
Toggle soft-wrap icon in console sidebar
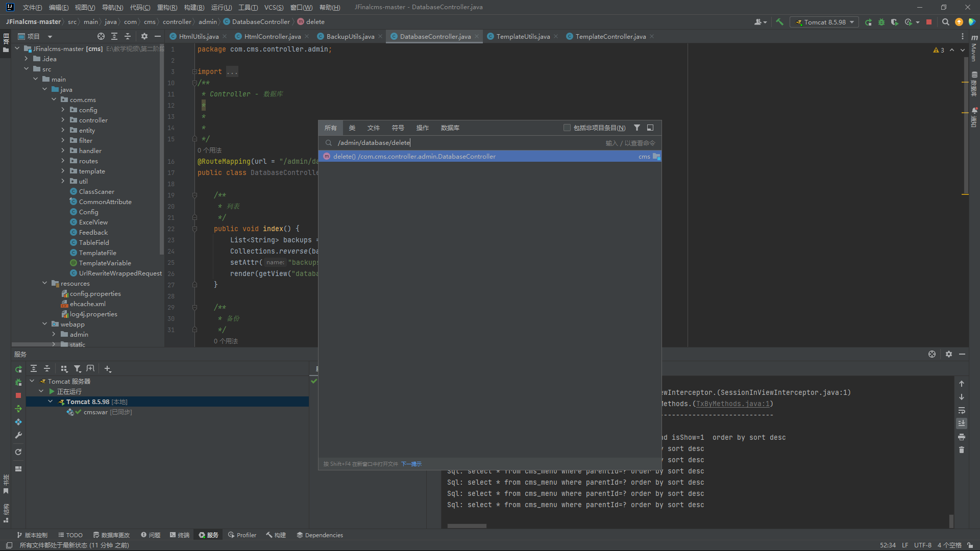coord(962,410)
